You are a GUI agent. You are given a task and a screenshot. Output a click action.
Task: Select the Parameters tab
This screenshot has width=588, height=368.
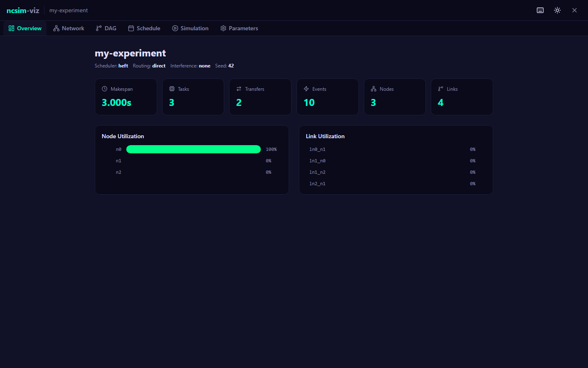tap(239, 28)
